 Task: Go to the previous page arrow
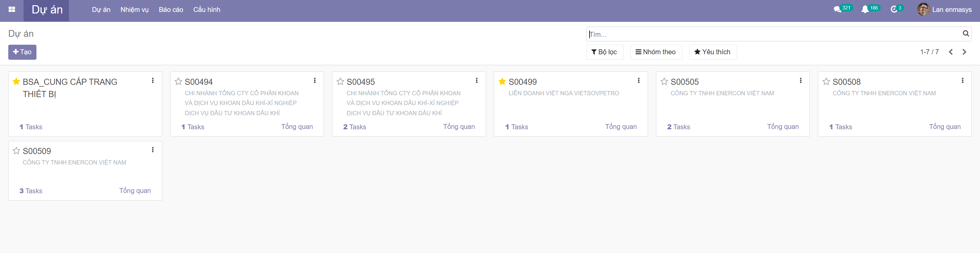point(951,52)
